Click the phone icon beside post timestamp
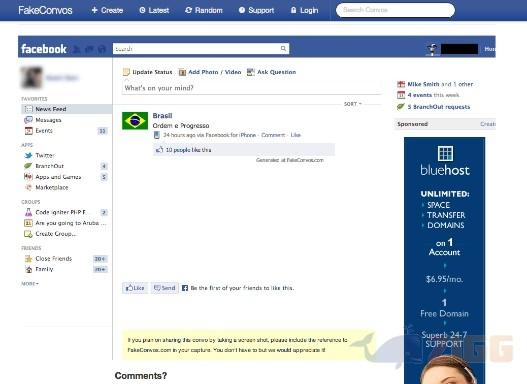The image size is (527, 384). point(157,135)
